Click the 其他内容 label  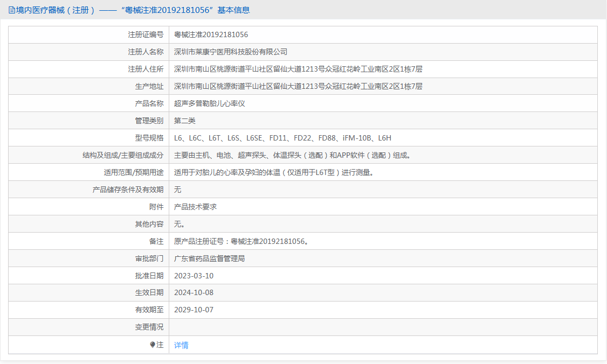click(149, 224)
